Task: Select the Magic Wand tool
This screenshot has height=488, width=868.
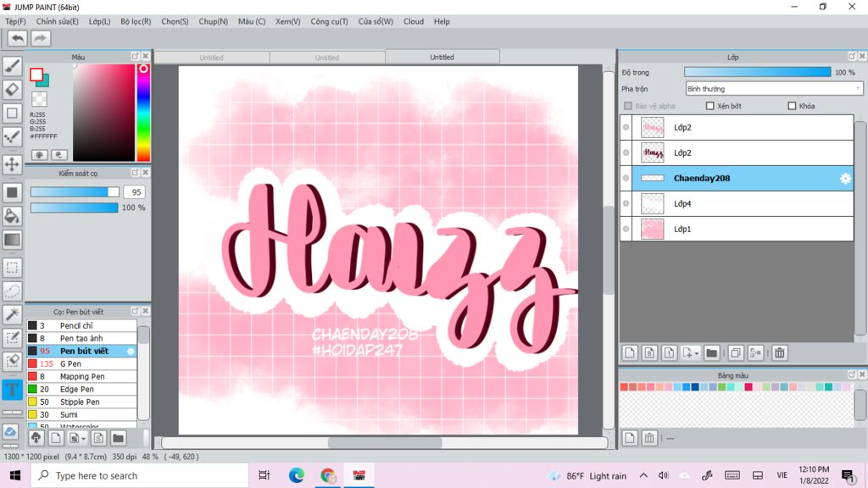Action: [12, 314]
